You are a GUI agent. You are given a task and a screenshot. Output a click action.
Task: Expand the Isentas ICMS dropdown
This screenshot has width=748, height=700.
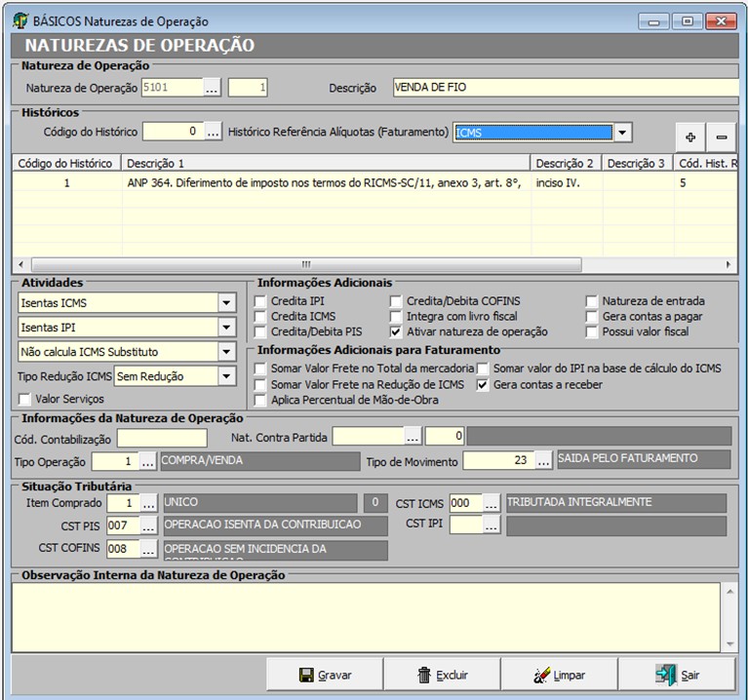(x=227, y=303)
